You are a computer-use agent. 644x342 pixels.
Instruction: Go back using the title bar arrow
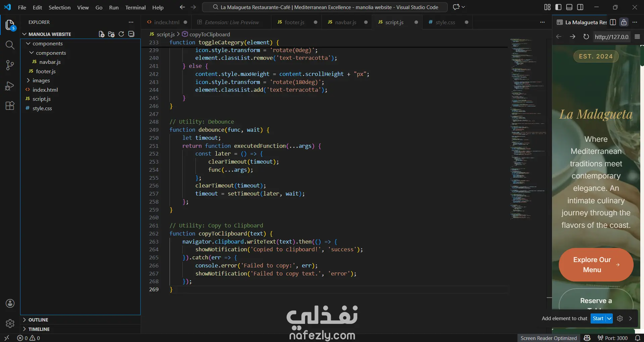[182, 7]
